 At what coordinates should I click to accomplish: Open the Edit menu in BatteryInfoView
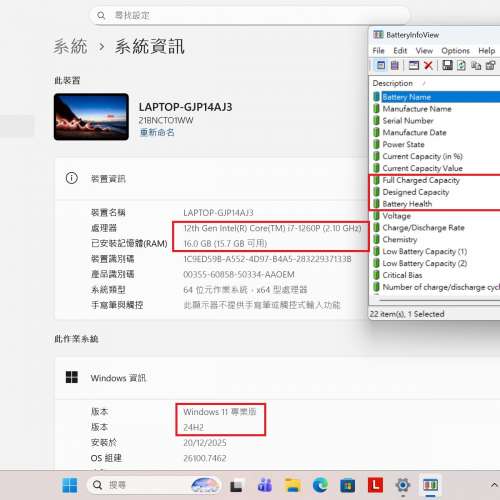[400, 51]
